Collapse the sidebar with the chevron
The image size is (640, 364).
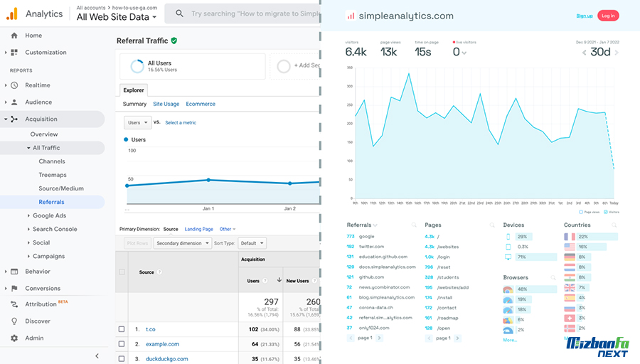(97, 356)
